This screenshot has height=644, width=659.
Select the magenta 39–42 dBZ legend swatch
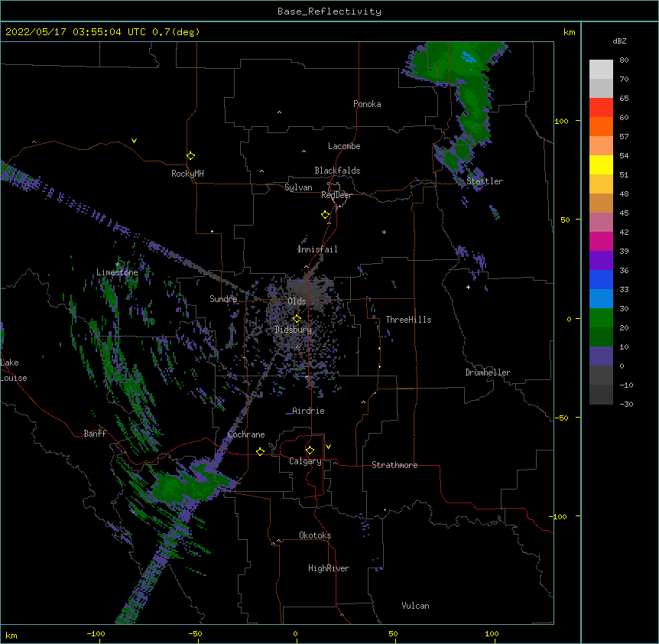(601, 241)
